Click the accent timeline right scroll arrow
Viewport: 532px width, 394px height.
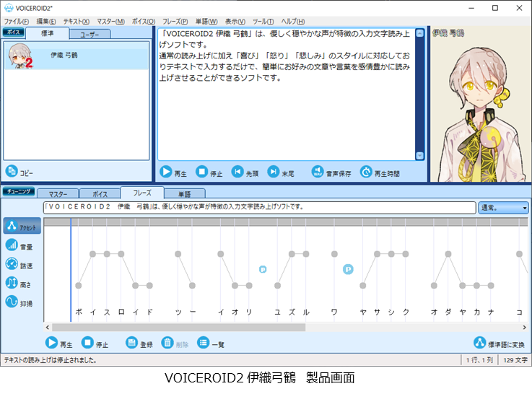pyautogui.click(x=524, y=328)
